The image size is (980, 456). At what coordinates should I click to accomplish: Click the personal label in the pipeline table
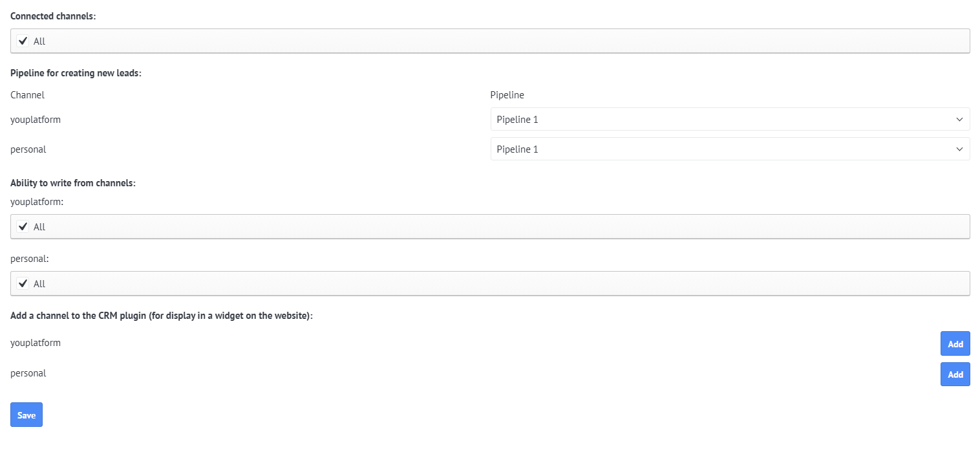pos(28,149)
